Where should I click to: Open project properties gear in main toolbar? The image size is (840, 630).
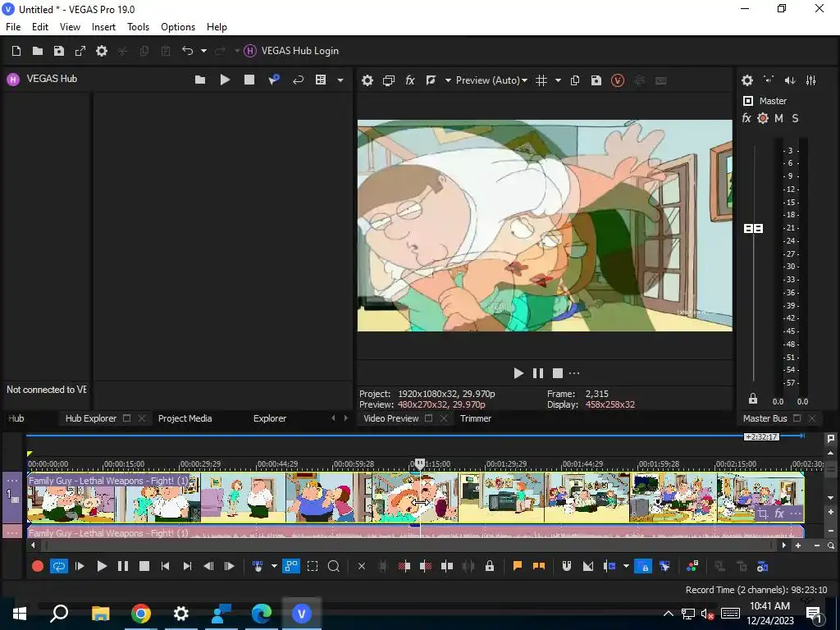pos(102,51)
